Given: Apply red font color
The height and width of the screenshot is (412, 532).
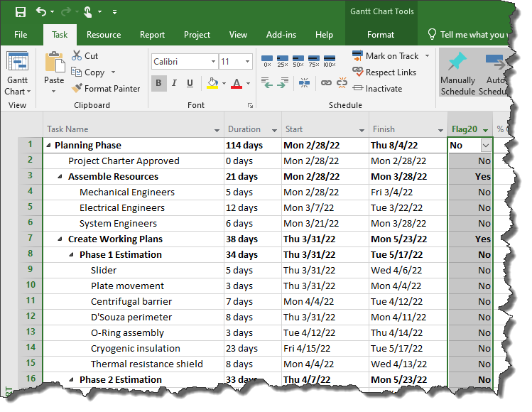Looking at the screenshot, I should (237, 83).
